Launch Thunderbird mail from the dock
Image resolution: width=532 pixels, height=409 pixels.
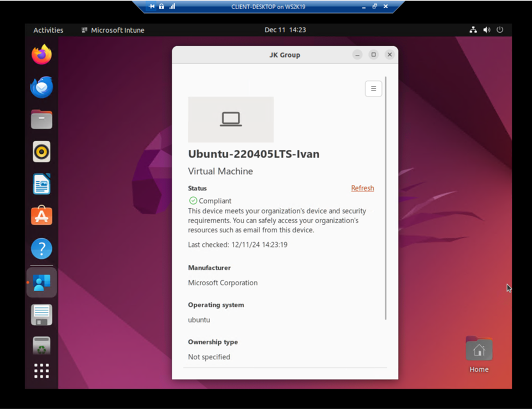tap(41, 87)
